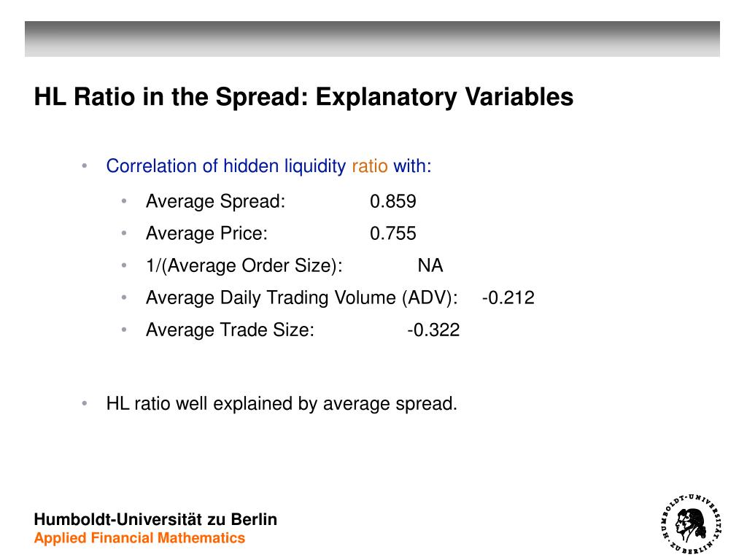Click 'HL ratio well explained by average spread.'
747x560 pixels.
pyautogui.click(x=282, y=404)
